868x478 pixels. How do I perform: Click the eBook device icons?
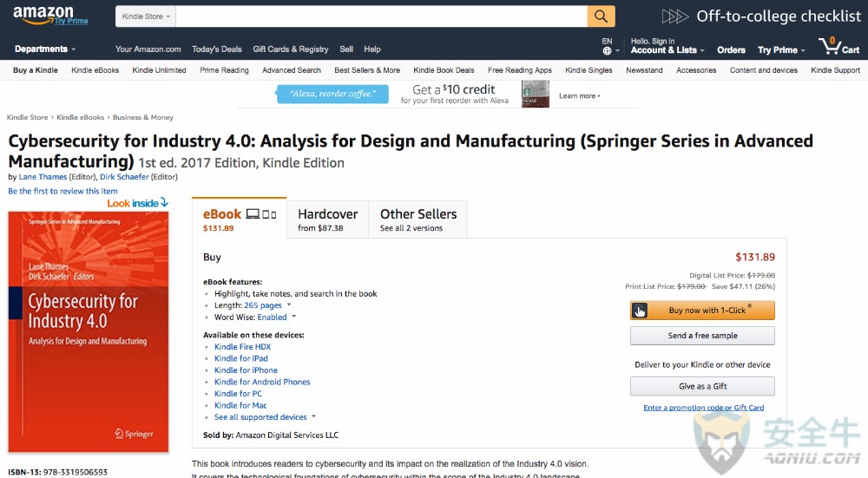pyautogui.click(x=261, y=214)
